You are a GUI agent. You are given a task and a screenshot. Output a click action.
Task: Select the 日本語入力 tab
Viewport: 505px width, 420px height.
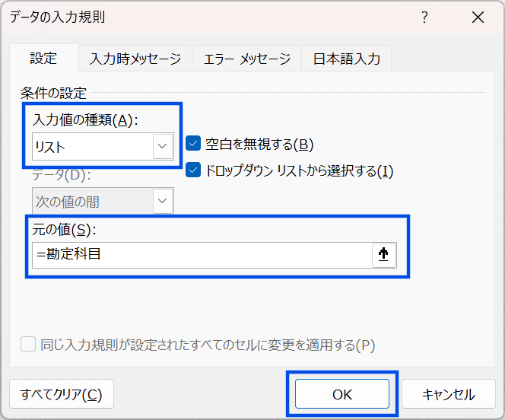click(347, 59)
